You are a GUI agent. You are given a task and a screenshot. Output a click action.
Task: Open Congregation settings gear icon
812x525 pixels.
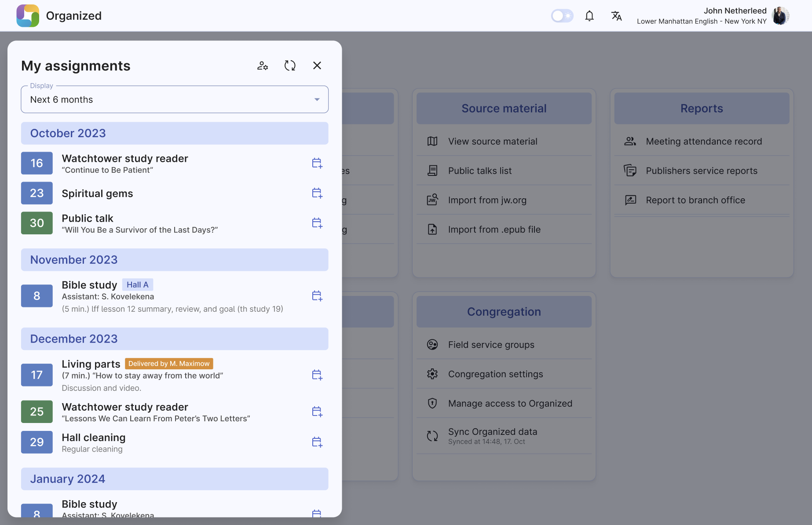432,374
